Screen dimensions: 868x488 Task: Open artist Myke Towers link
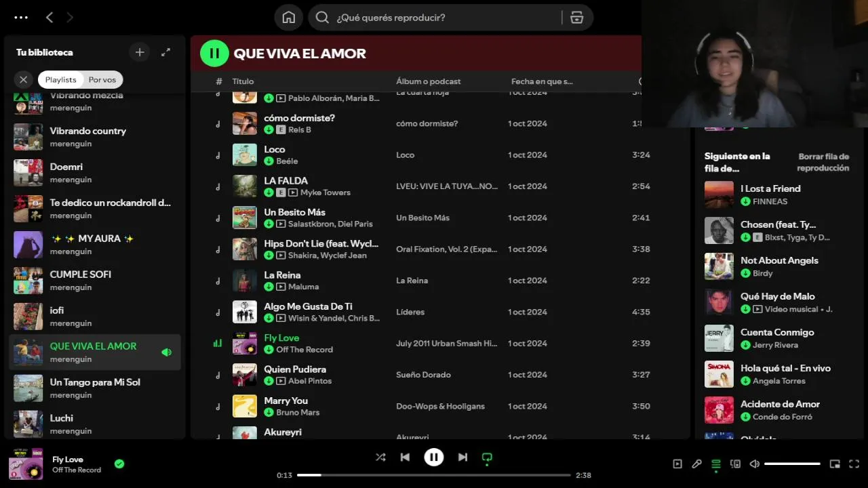[x=325, y=192]
